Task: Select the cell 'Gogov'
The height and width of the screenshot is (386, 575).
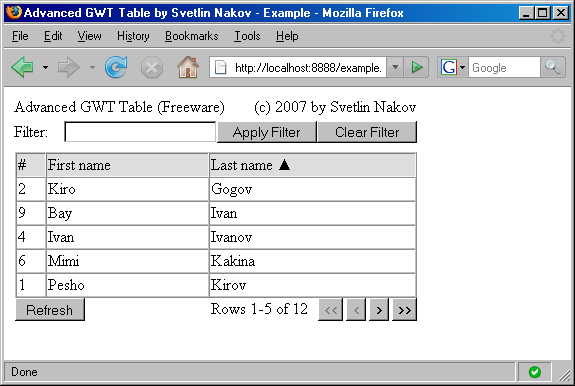Action: coord(312,189)
